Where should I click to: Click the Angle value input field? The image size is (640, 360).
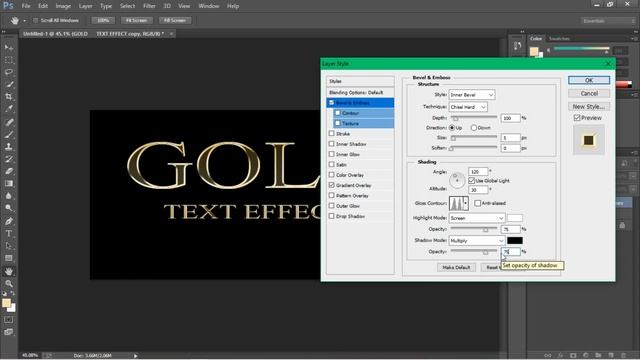click(478, 171)
